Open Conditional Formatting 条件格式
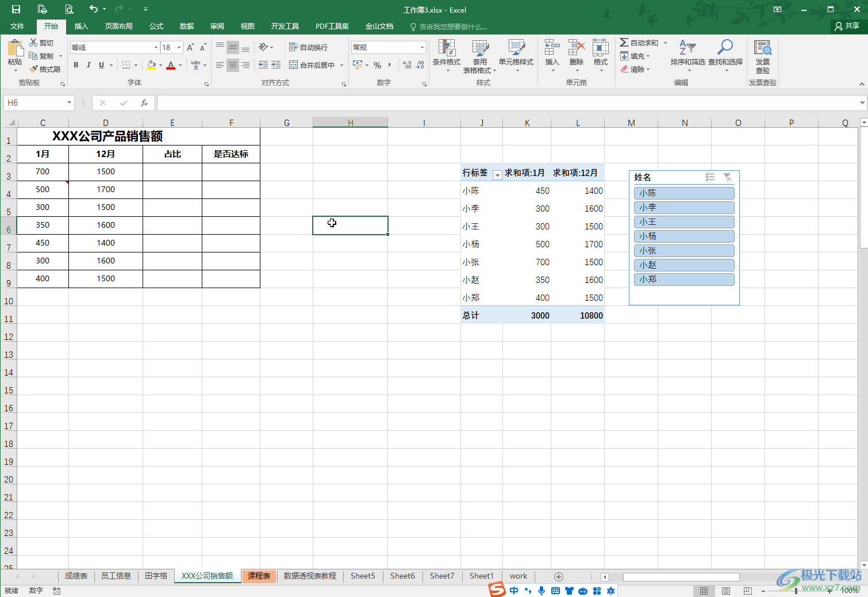 447,56
